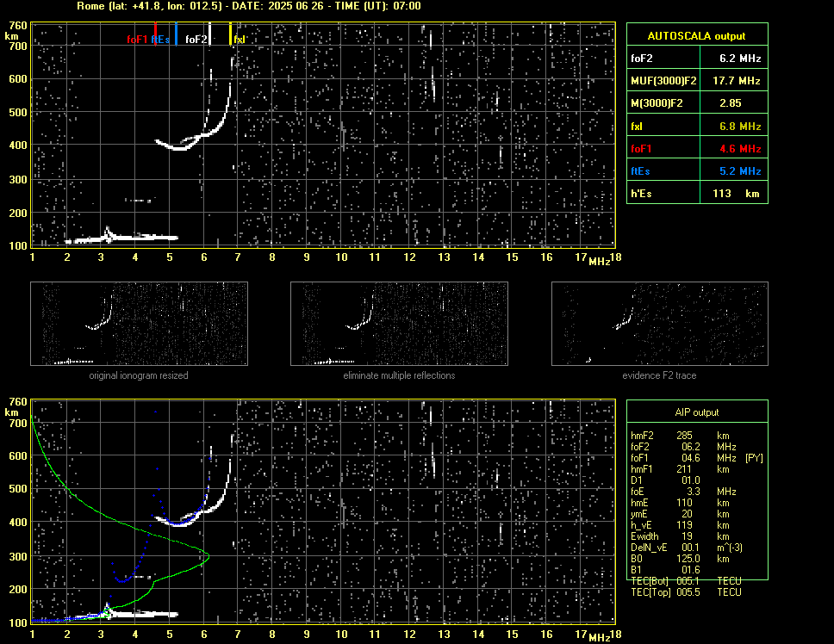Click the blue 5.2 MHz value

click(x=740, y=171)
